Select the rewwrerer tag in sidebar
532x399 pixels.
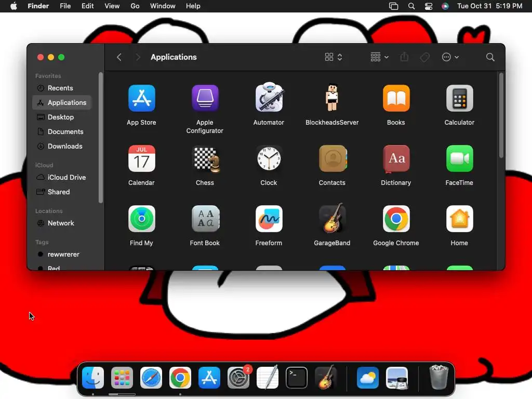pos(62,255)
